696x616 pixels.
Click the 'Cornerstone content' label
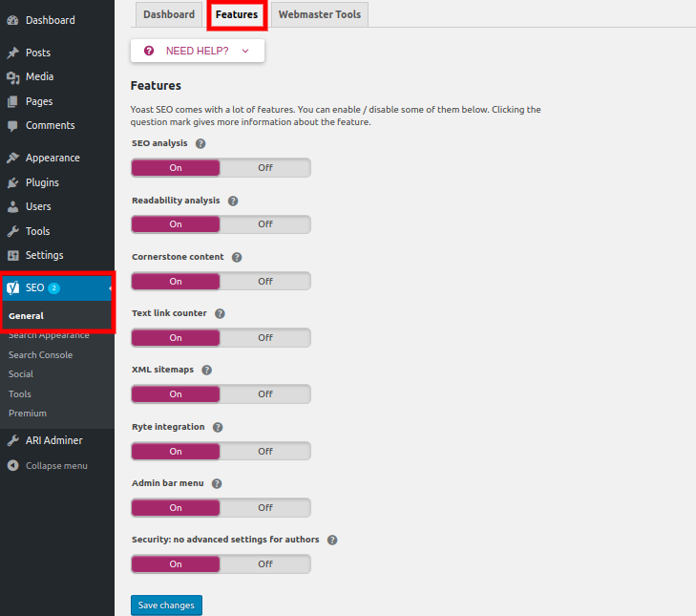(178, 257)
